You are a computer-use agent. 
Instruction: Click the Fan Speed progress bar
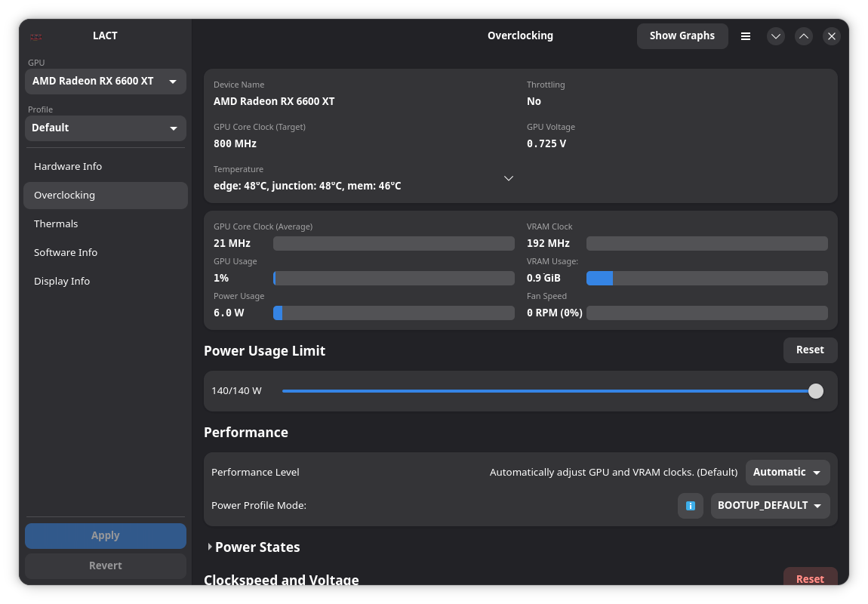coord(707,313)
